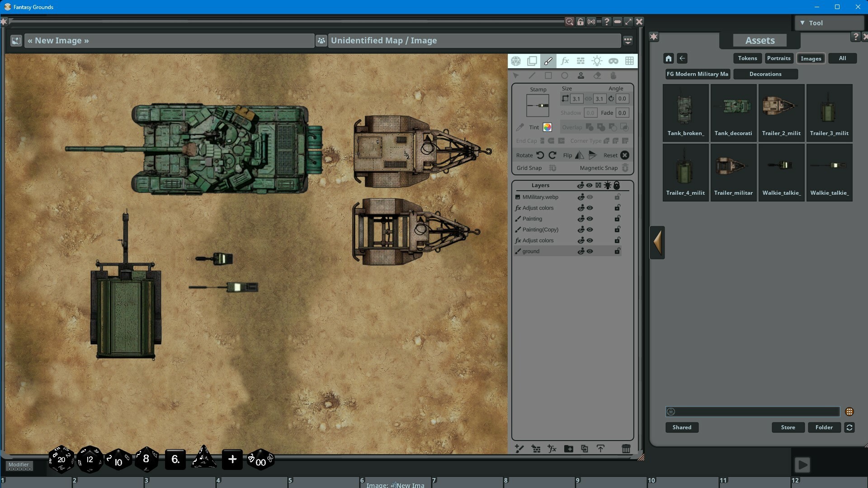Switch to the Tokens tab

click(x=747, y=58)
